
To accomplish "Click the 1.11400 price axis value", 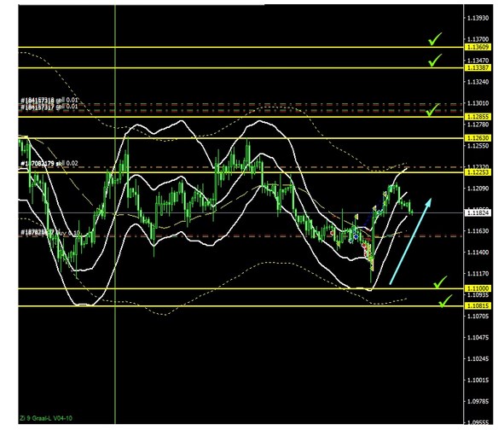I will [478, 253].
